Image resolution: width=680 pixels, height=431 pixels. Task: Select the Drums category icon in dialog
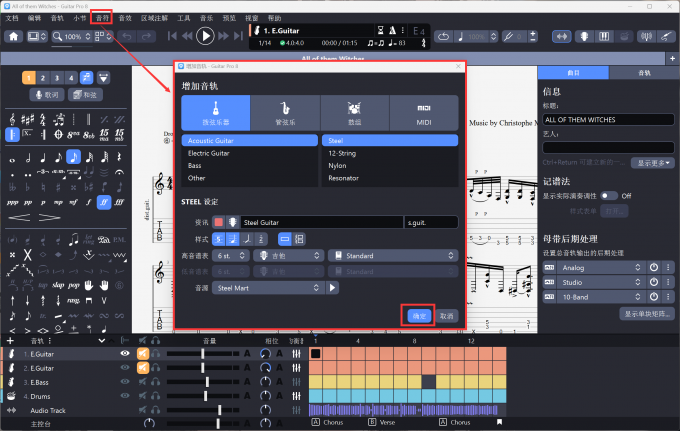[354, 112]
